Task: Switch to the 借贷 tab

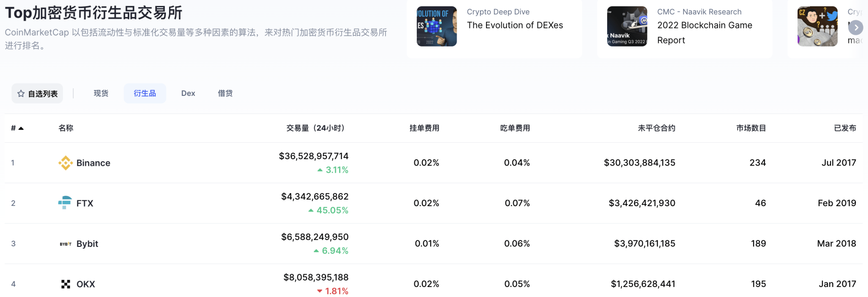Action: click(x=225, y=93)
